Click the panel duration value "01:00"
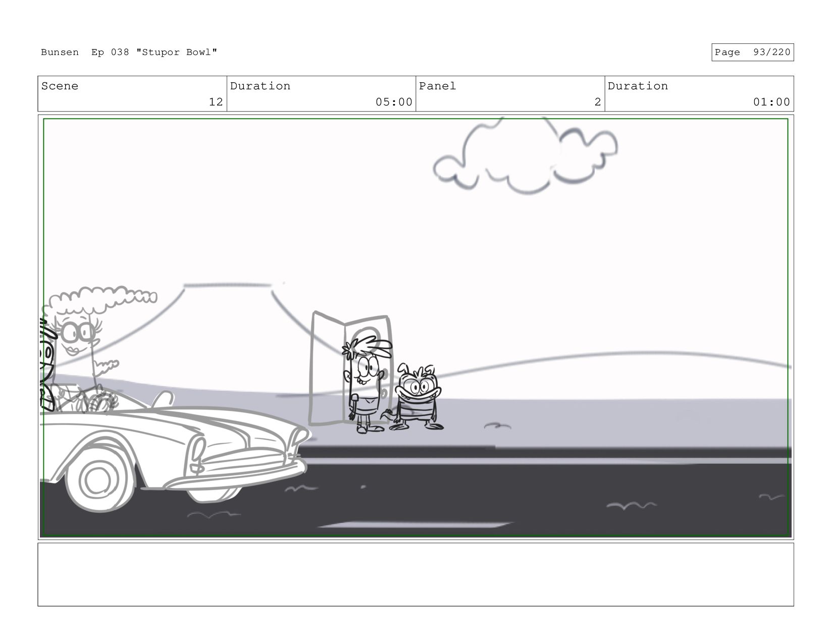This screenshot has height=644, width=832. (771, 102)
